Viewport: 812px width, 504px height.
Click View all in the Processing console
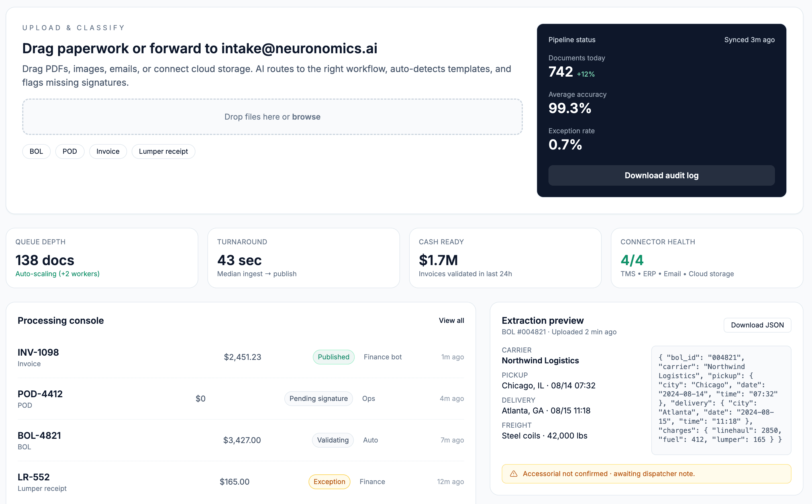[x=451, y=320]
